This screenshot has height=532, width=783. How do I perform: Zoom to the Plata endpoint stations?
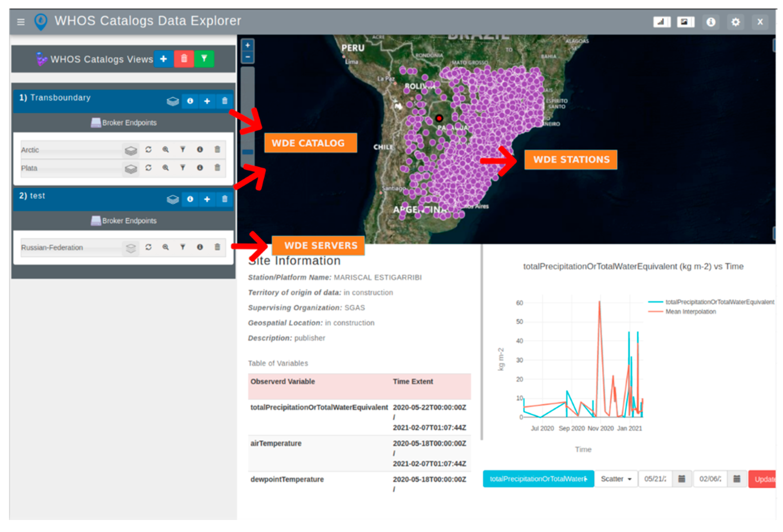click(x=165, y=168)
